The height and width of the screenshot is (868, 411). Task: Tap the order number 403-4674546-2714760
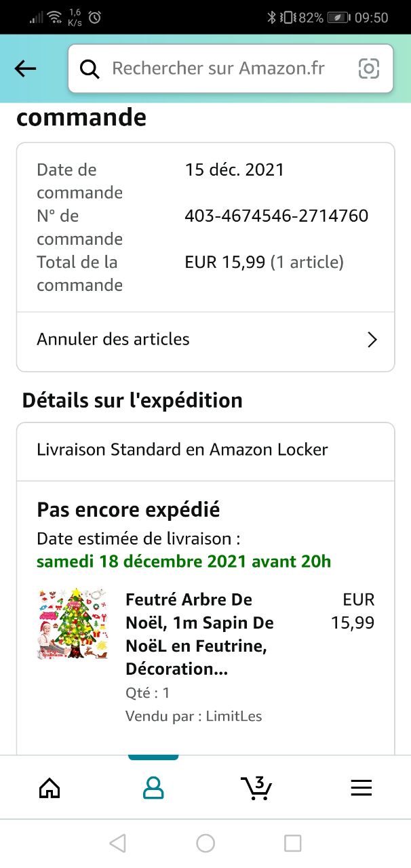pyautogui.click(x=276, y=216)
